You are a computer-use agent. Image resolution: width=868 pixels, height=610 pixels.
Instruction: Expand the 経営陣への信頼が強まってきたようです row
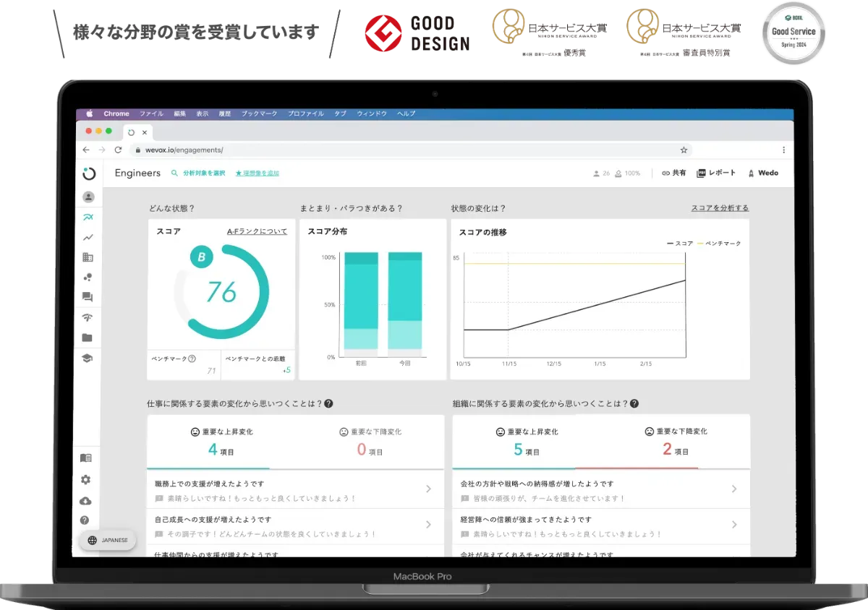point(733,525)
